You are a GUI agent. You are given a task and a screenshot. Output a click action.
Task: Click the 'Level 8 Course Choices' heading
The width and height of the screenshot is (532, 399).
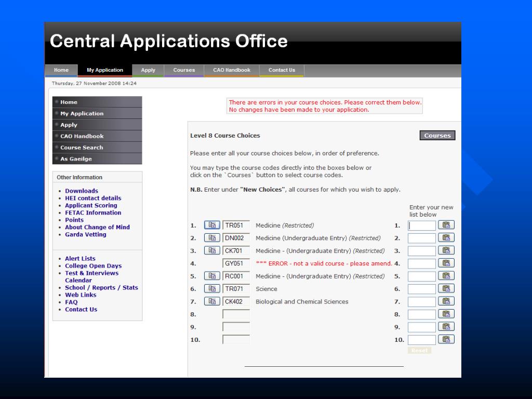click(225, 136)
